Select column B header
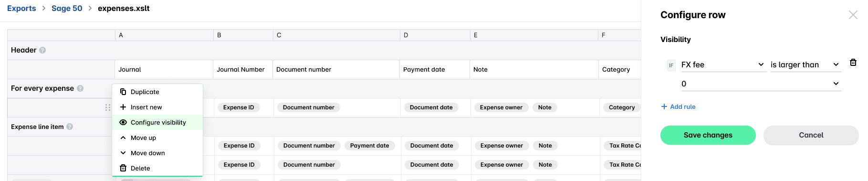The image size is (868, 181). tap(243, 35)
